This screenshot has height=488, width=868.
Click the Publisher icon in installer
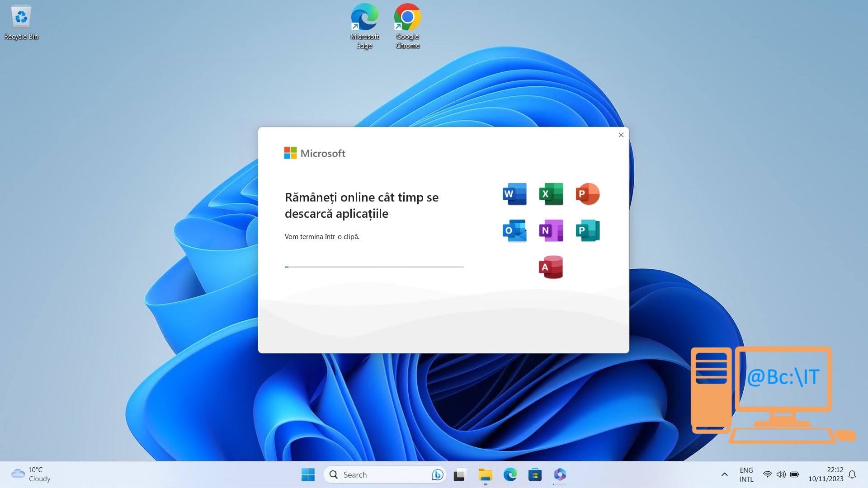[x=587, y=230]
